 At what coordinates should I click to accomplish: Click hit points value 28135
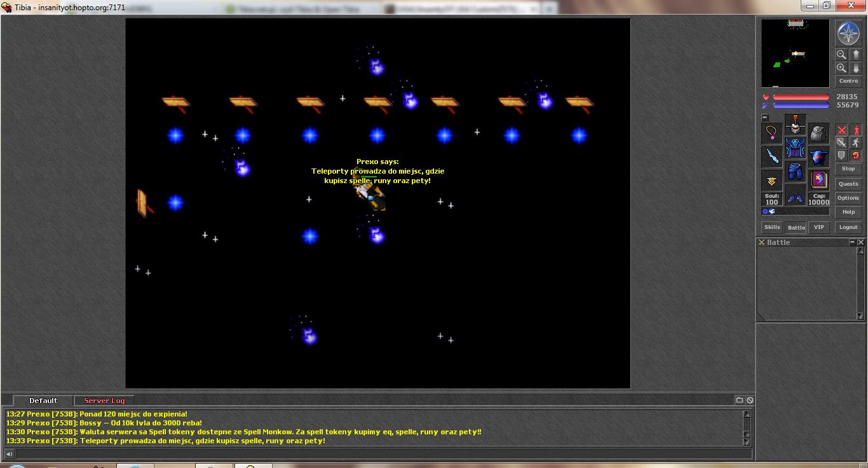(x=847, y=97)
